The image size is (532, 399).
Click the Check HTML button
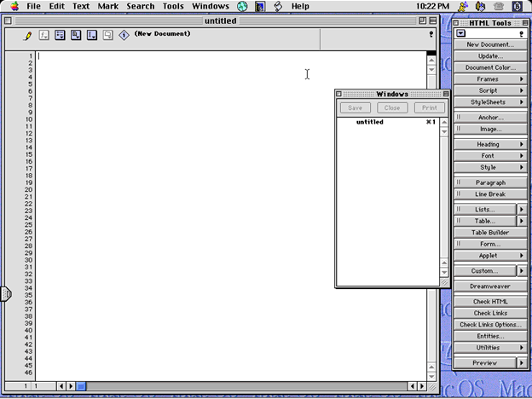490,302
